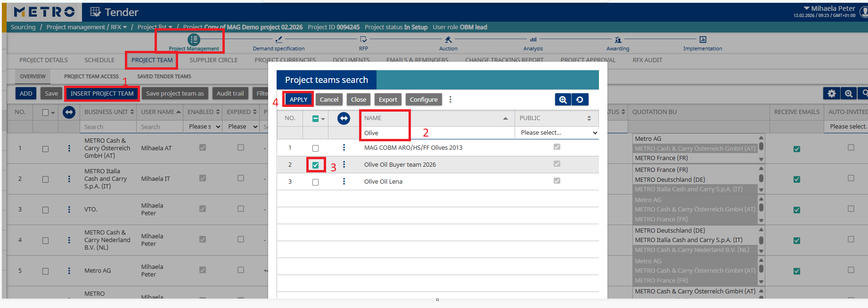Click the Insert Project Team button
This screenshot has height=308, width=868.
[102, 93]
